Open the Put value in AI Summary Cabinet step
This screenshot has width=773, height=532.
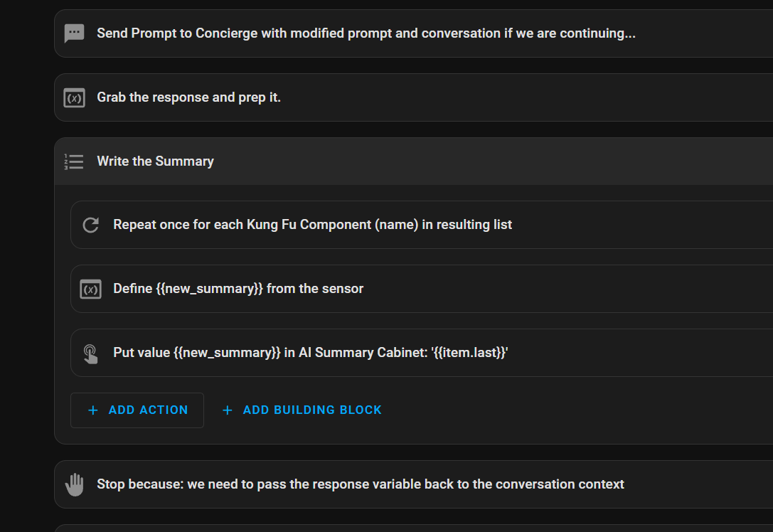311,353
